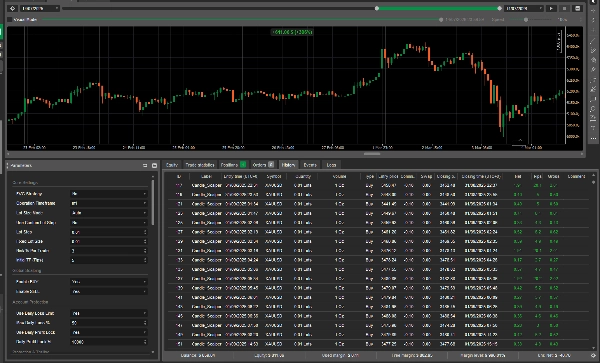This screenshot has width=600, height=363.
Task: Click the right handle of the date range slider
Action: coord(499,8)
